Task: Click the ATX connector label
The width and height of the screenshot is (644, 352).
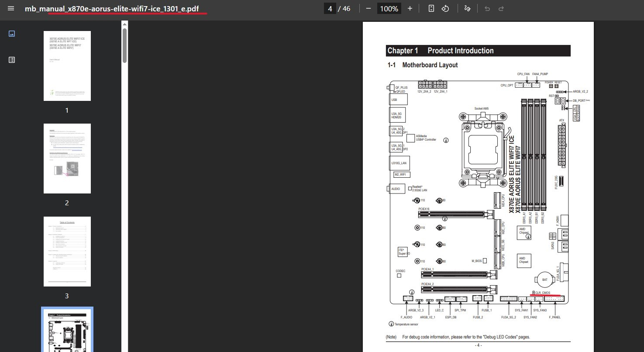Action: [x=561, y=120]
